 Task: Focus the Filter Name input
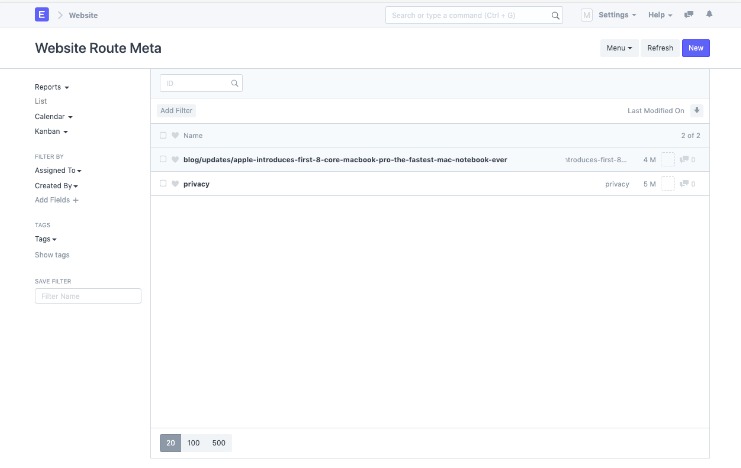click(88, 296)
